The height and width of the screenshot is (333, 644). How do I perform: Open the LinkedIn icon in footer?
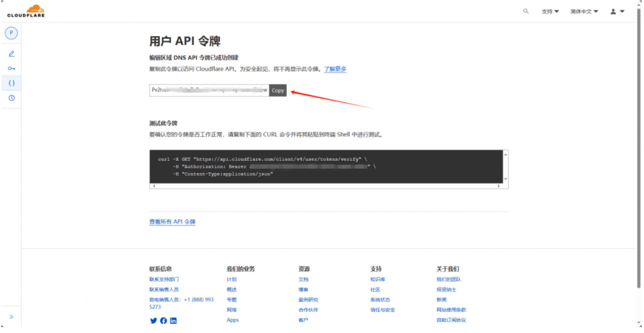tap(173, 321)
